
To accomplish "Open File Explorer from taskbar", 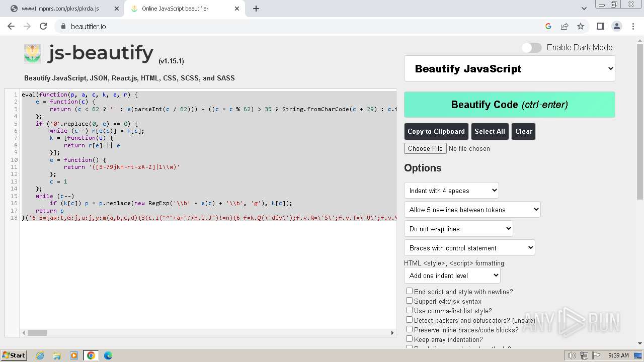I will pos(57,355).
